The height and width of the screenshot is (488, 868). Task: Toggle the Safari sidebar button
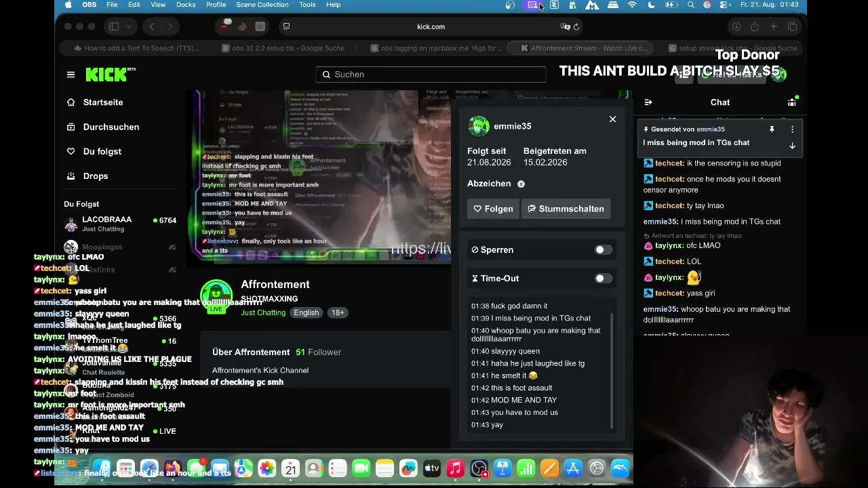click(x=114, y=26)
